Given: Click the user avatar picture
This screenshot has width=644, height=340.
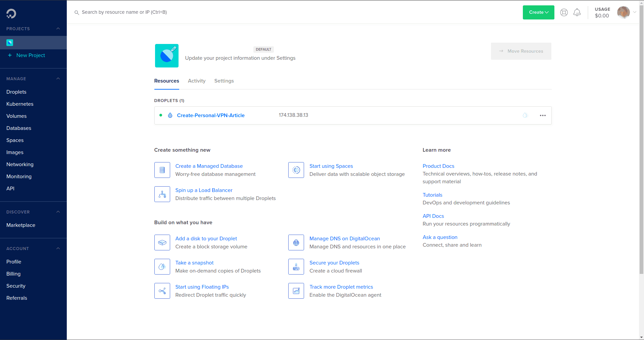Looking at the screenshot, I should [x=623, y=12].
